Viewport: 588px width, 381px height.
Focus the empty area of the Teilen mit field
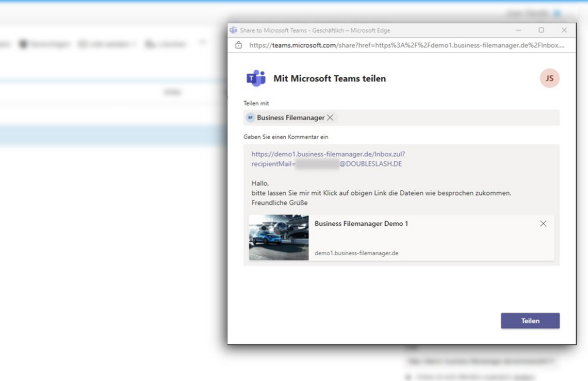click(x=444, y=118)
